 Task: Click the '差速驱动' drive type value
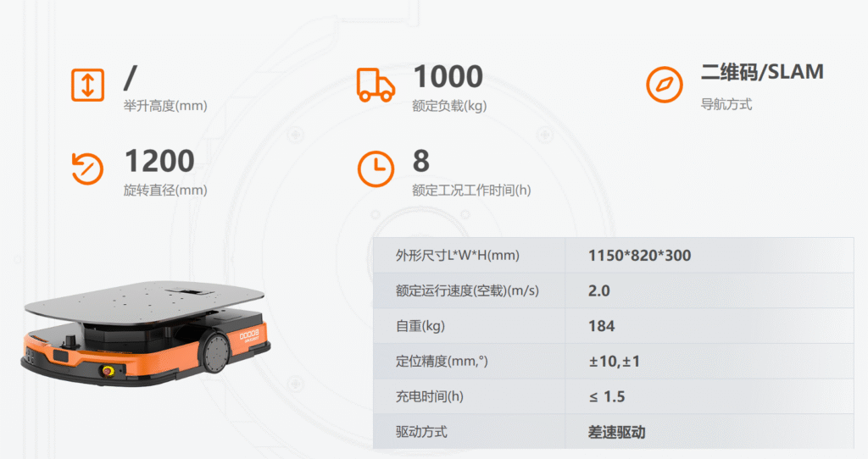617,432
